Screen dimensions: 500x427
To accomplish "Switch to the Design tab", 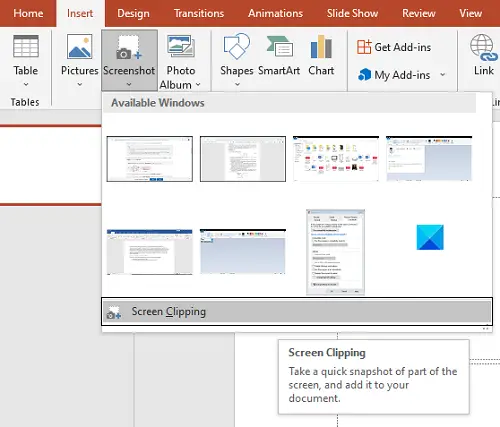I will click(x=133, y=13).
